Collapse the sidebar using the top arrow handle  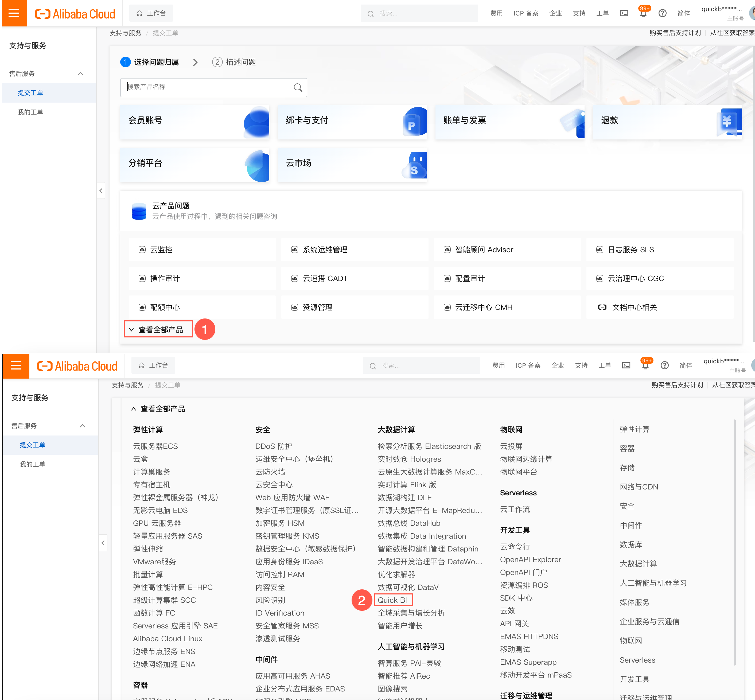pyautogui.click(x=101, y=191)
